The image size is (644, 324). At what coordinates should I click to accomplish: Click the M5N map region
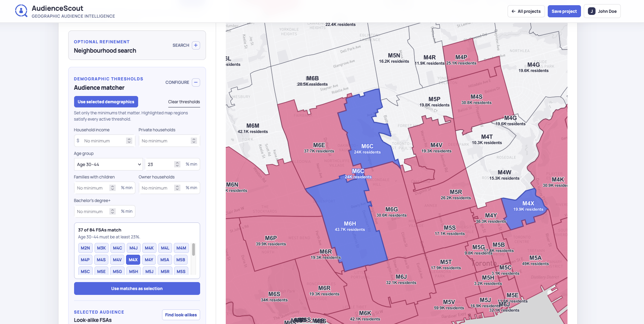click(x=394, y=58)
